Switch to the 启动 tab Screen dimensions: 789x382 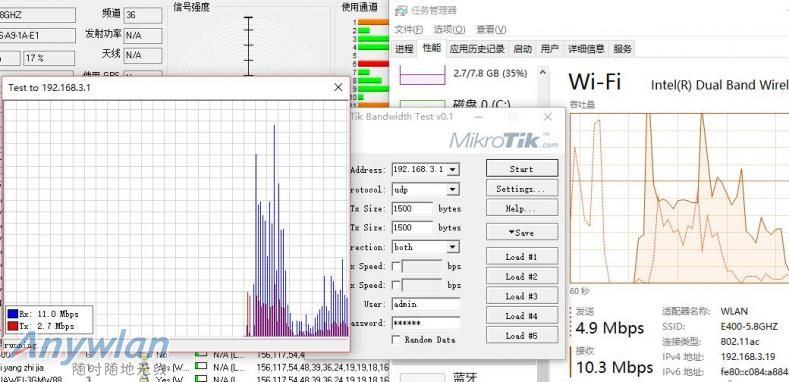[522, 49]
